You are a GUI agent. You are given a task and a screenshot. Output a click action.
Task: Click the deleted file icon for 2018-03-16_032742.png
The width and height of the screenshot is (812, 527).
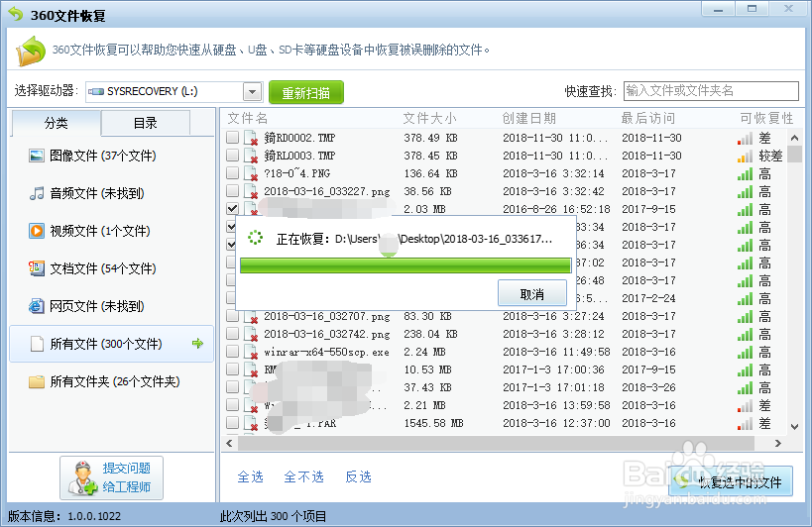tap(251, 334)
